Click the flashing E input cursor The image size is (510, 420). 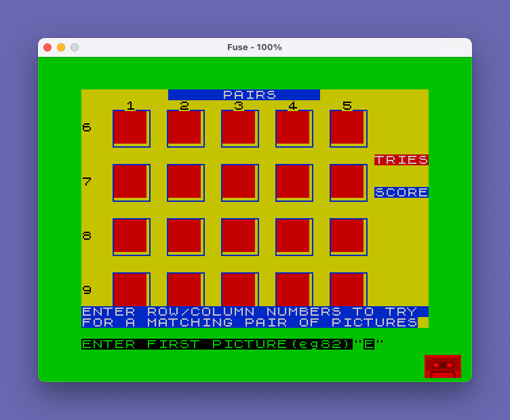click(369, 344)
